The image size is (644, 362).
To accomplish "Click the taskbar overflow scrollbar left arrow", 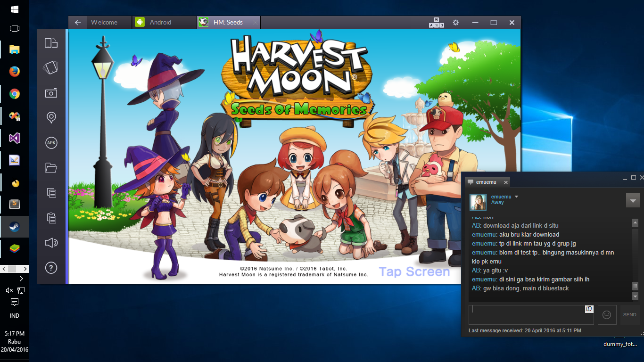I will pyautogui.click(x=3, y=269).
